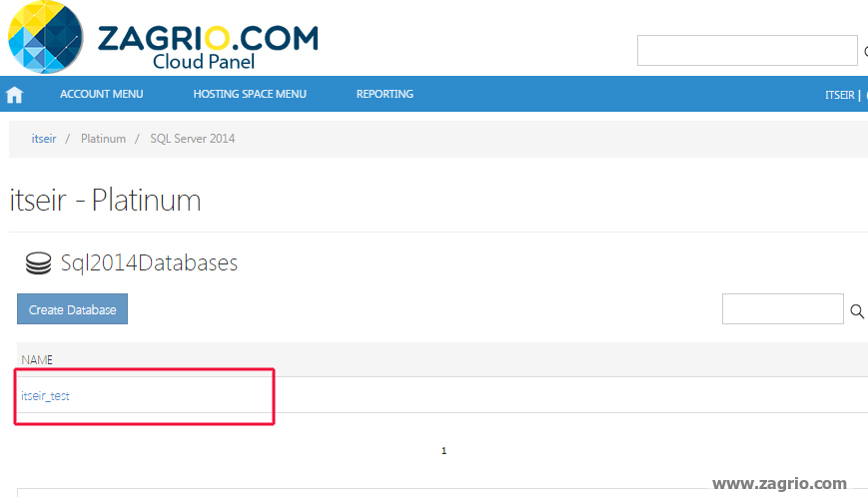Click the itseir - Platinum page title
The width and height of the screenshot is (868, 497).
(105, 201)
